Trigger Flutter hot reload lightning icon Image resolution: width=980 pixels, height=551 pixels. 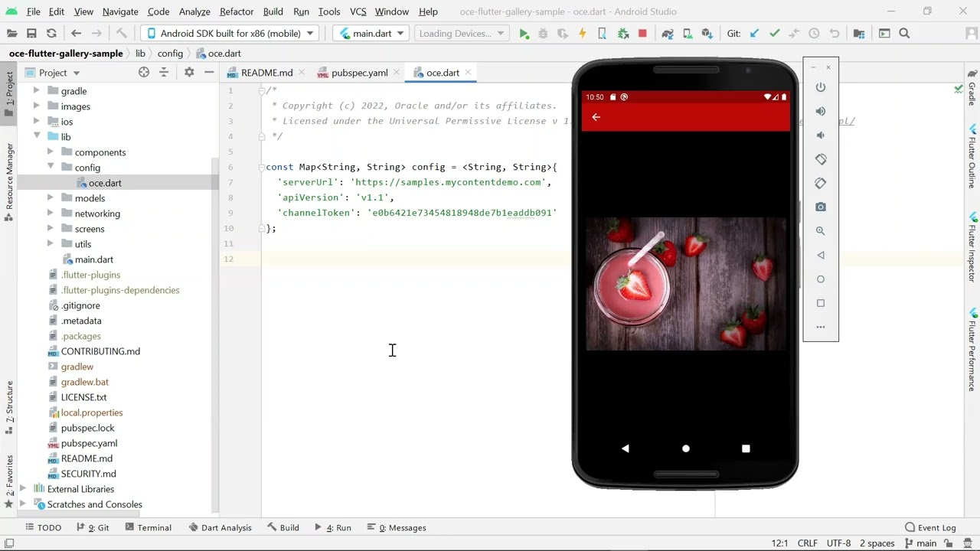(582, 34)
